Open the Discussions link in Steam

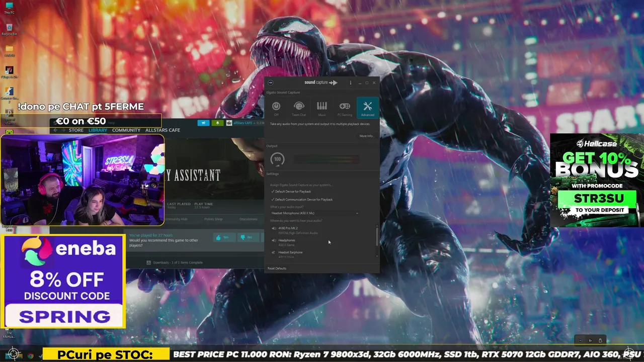(x=249, y=219)
